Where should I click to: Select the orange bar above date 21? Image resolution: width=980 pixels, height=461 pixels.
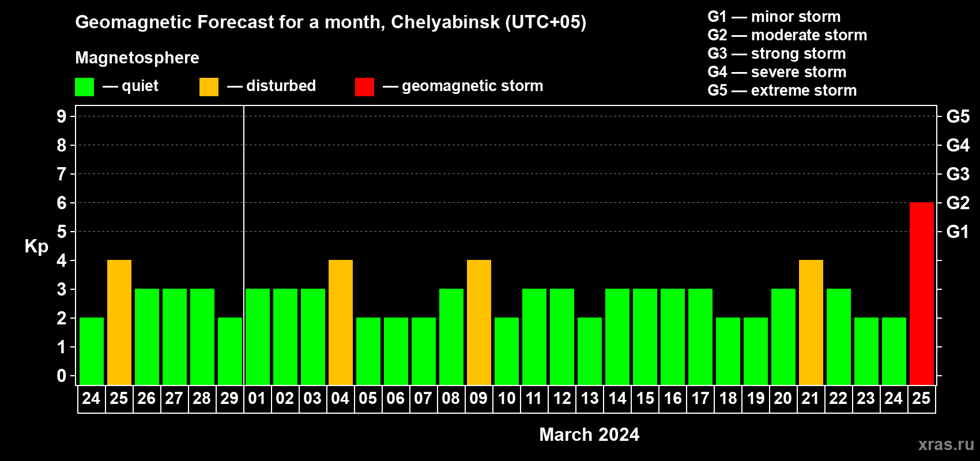point(811,322)
